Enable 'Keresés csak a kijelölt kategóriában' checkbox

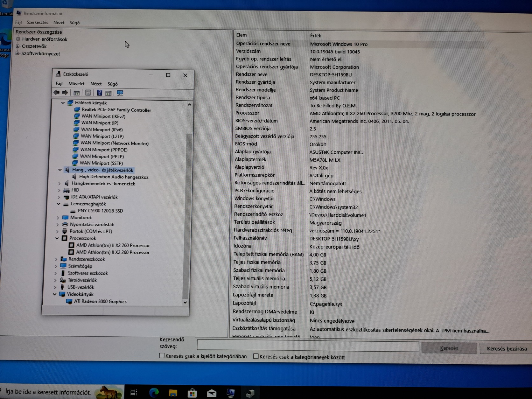[162, 356]
